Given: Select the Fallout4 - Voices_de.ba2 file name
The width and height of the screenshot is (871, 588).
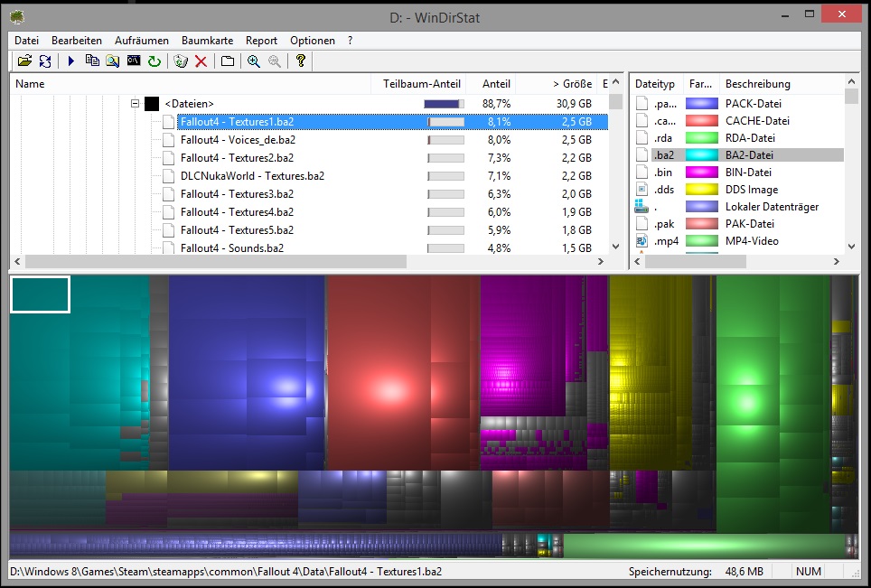Looking at the screenshot, I should [238, 140].
